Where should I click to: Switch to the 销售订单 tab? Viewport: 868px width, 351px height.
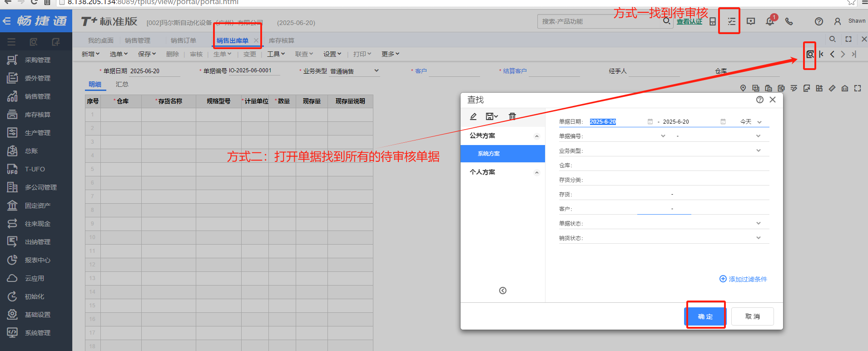(184, 40)
